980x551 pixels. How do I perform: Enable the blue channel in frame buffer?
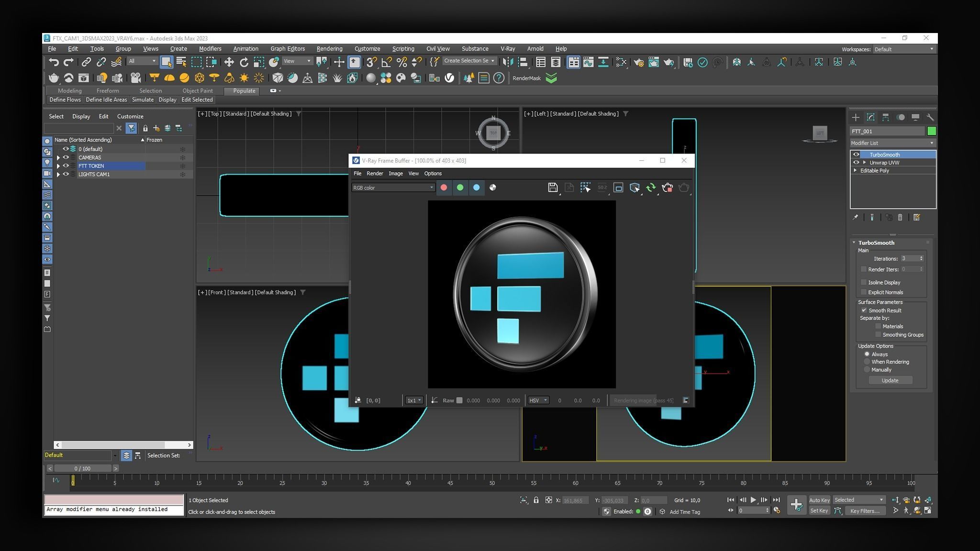(x=476, y=187)
